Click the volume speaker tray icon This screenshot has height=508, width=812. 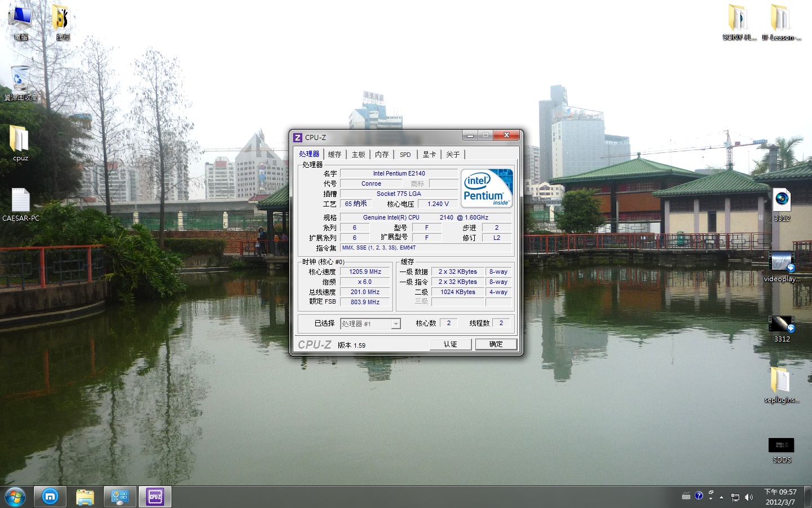749,497
